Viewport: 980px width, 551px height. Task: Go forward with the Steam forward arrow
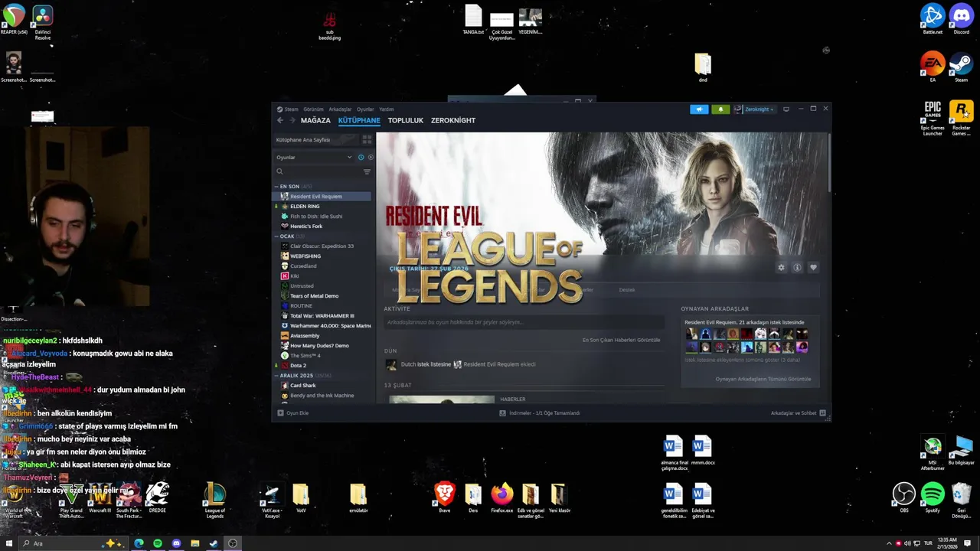pos(292,120)
